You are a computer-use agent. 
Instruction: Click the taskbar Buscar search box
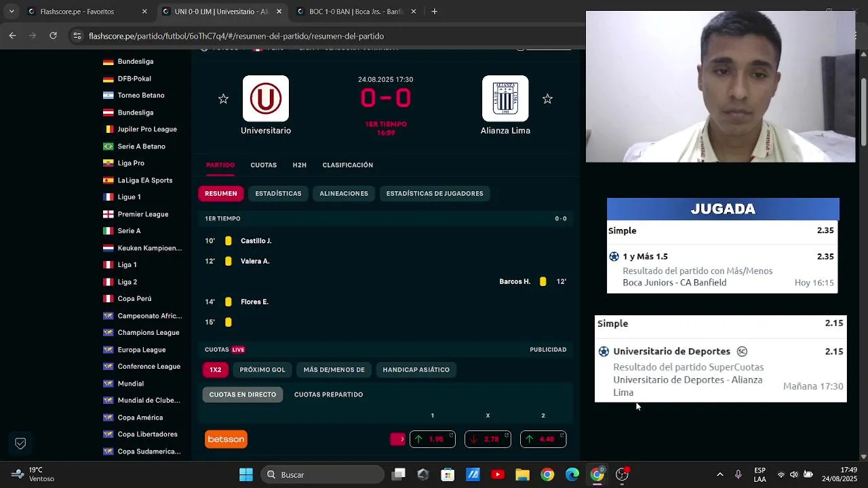[322, 474]
